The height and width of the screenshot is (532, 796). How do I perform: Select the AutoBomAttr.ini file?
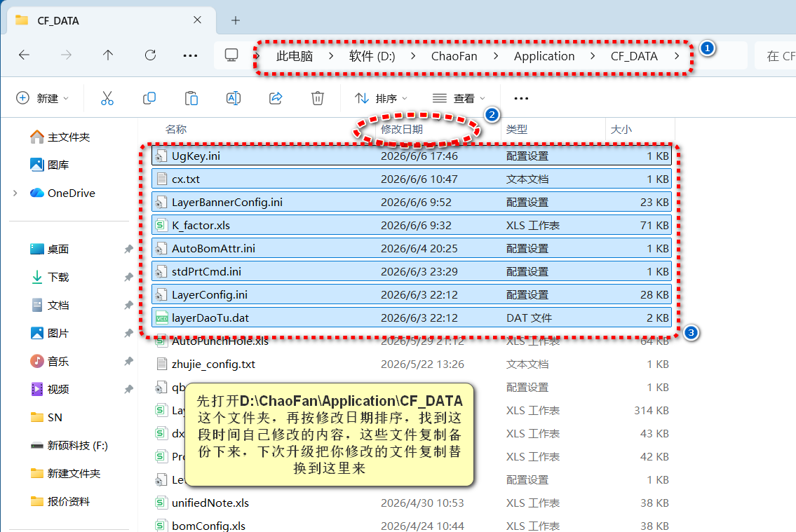click(x=411, y=249)
